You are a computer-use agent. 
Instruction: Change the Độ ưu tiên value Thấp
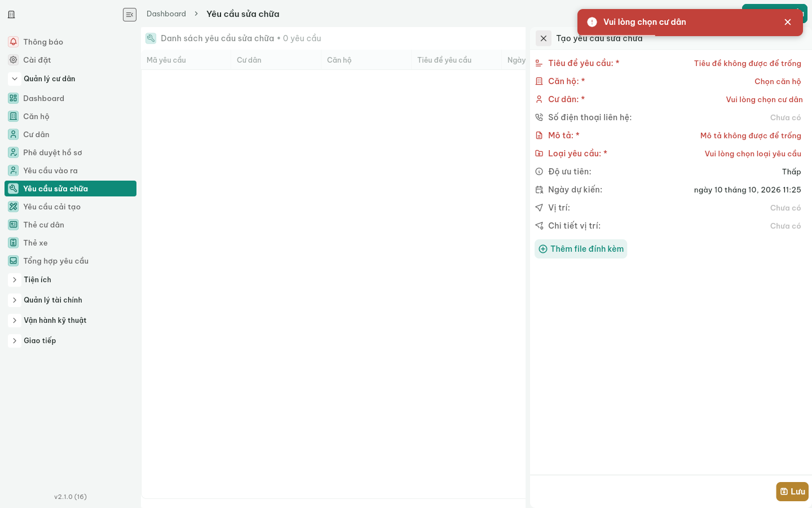click(791, 172)
